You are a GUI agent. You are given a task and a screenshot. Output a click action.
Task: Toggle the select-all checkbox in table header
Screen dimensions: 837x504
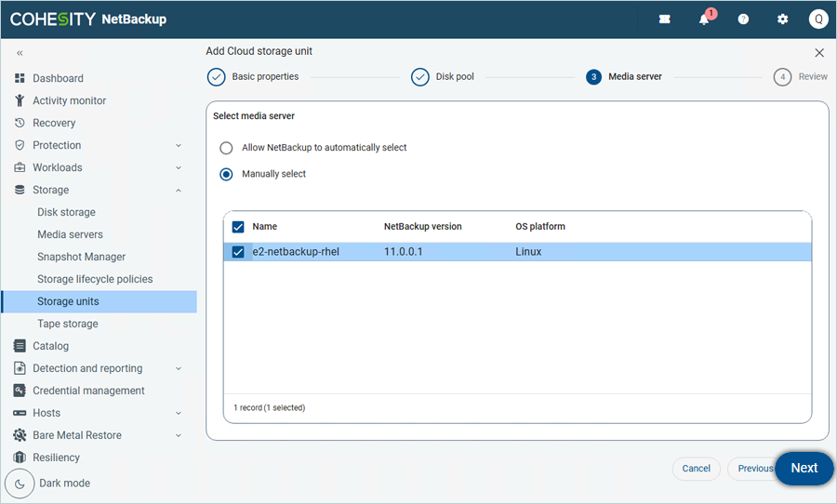238,227
